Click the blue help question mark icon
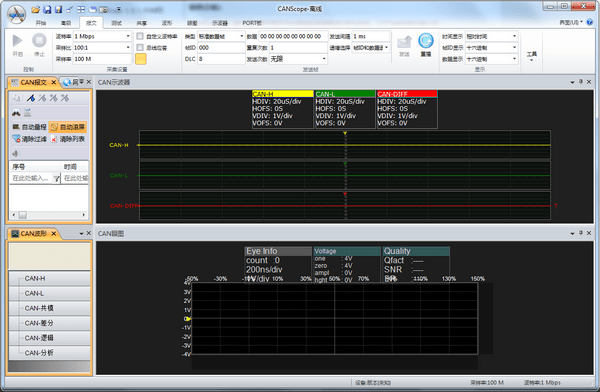The height and width of the screenshot is (392, 600). click(x=590, y=22)
